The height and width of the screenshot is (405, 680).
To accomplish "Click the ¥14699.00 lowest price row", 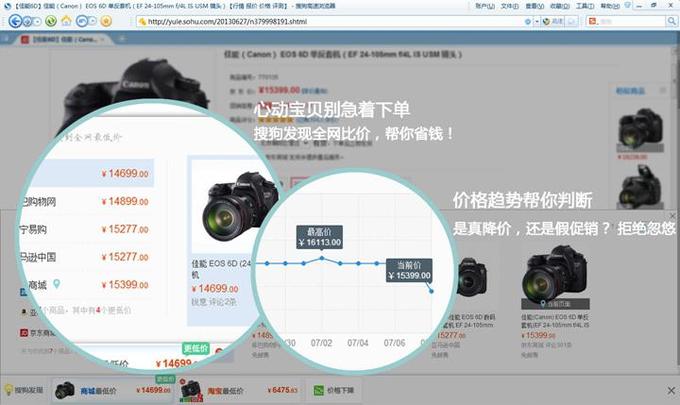I will coord(92,173).
